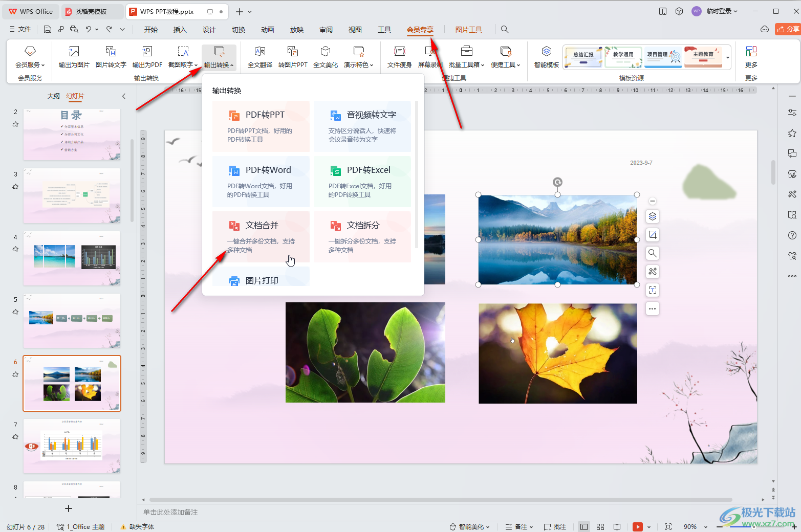Click the zoom magnifier icon beside the picture

(653, 253)
